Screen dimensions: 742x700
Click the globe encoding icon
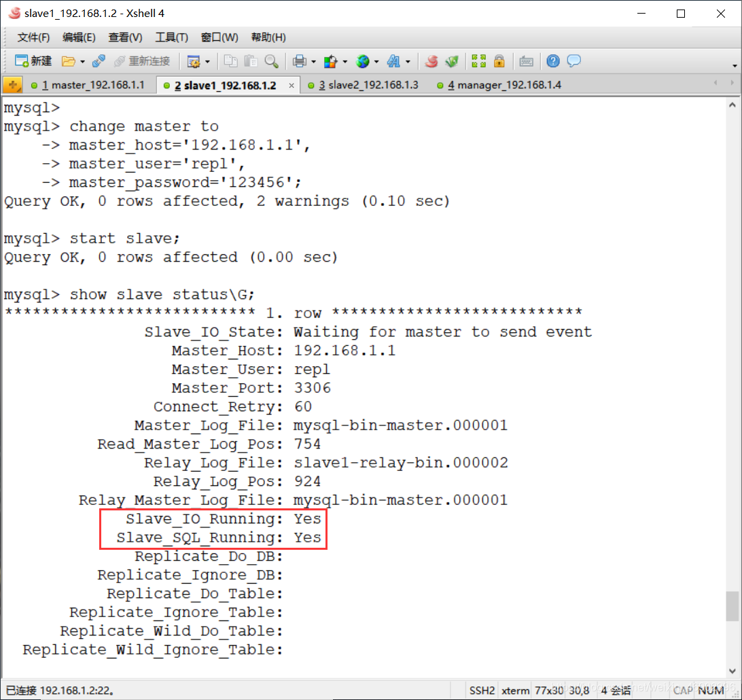362,61
